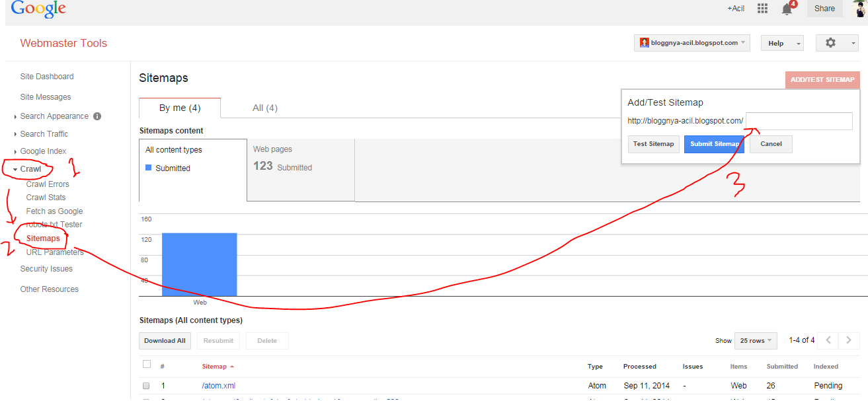The image size is (868, 401).
Task: Click the Share button
Action: point(824,9)
